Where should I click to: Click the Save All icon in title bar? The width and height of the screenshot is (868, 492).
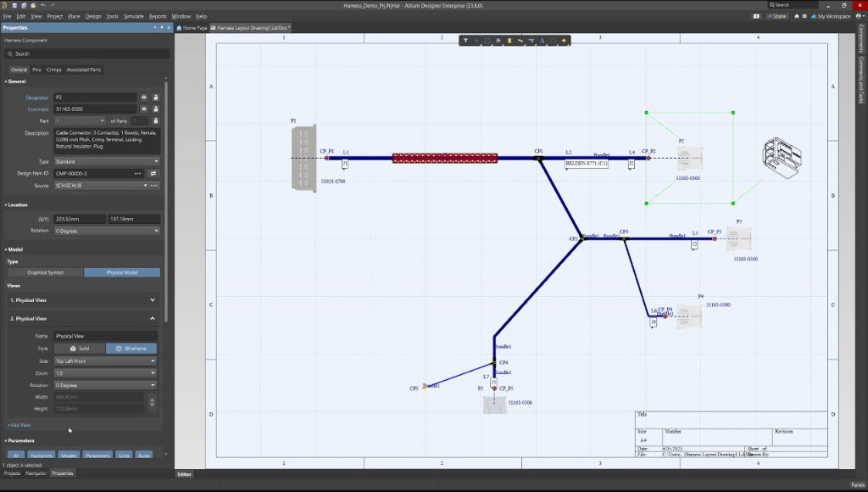tap(24, 5)
